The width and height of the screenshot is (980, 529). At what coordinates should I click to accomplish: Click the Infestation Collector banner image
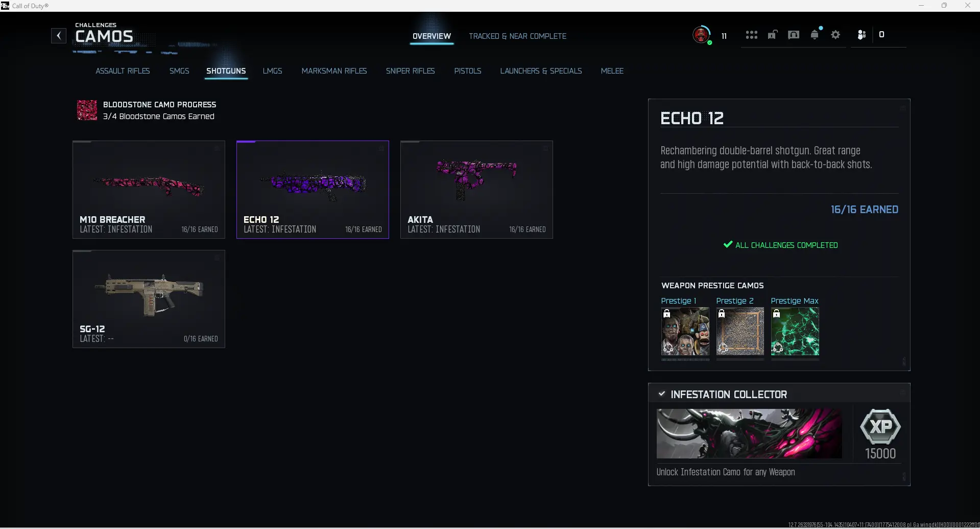pos(749,433)
